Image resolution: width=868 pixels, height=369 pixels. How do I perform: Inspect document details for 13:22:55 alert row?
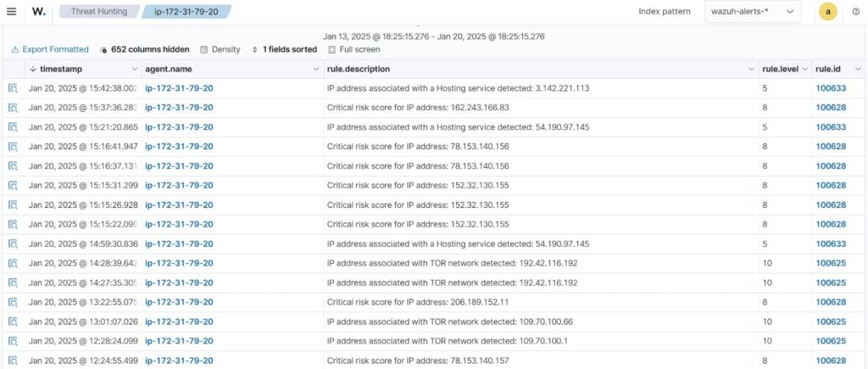click(14, 302)
